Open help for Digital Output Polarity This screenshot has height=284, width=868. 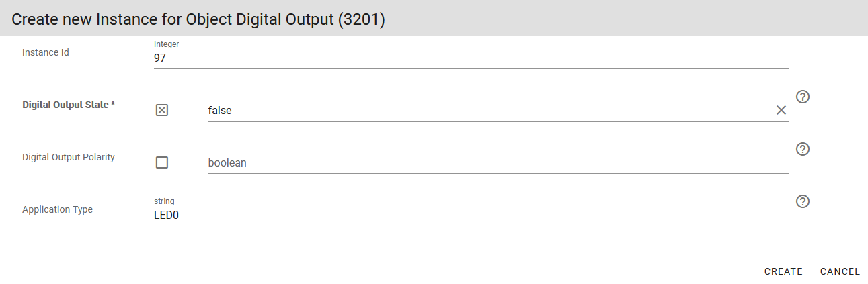tap(802, 149)
